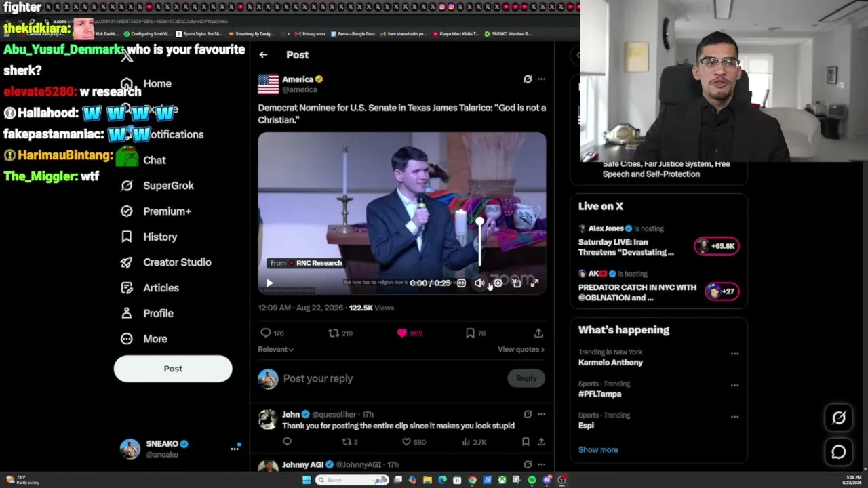This screenshot has height=488, width=868.
Task: Show more trending topics
Action: pyautogui.click(x=598, y=450)
